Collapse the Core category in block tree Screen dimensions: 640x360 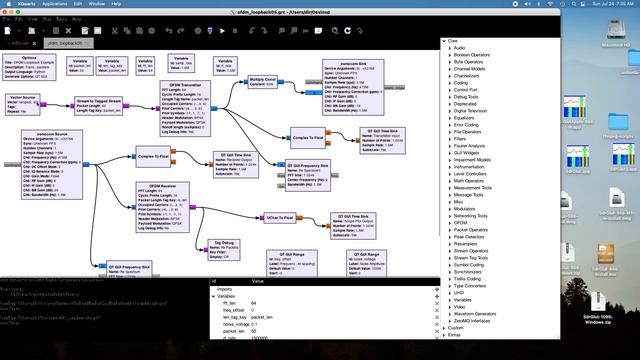[x=444, y=41]
